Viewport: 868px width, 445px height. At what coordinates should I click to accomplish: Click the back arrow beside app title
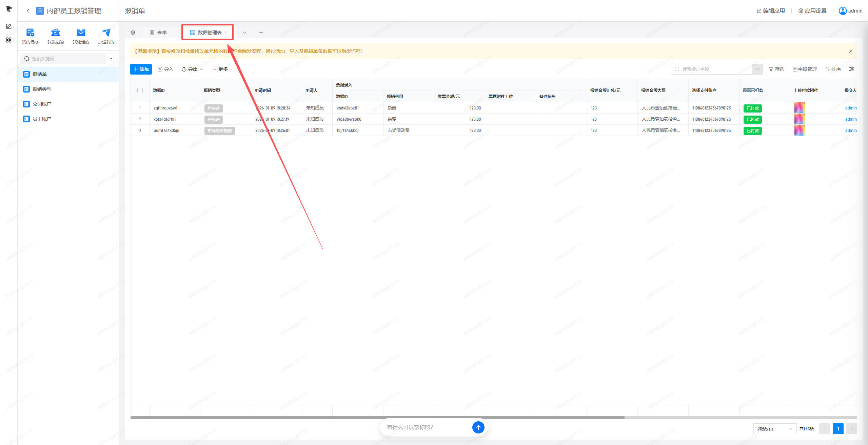pos(28,11)
